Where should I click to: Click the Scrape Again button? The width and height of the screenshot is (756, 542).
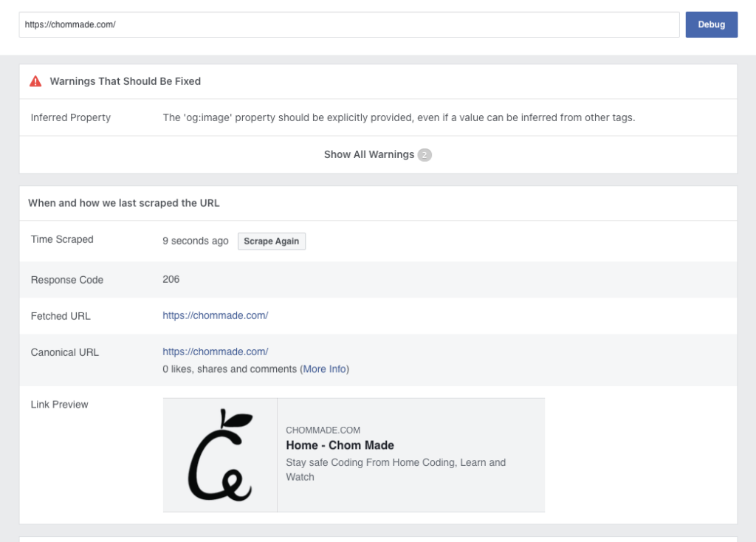271,241
